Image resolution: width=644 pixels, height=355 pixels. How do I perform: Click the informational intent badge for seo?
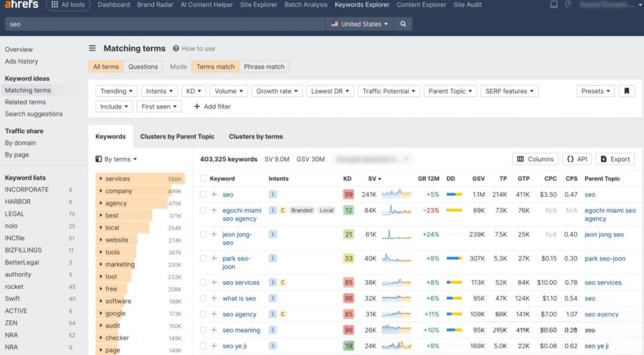click(273, 194)
